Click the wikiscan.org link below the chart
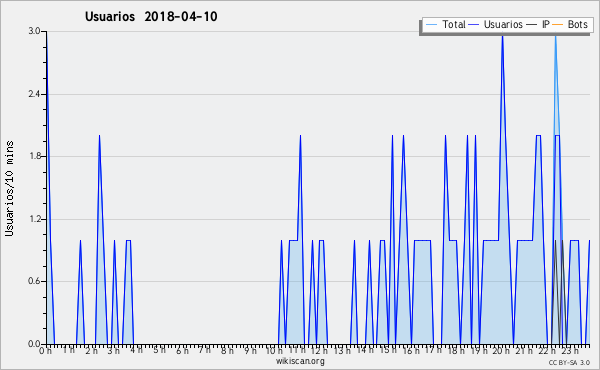 [300, 361]
